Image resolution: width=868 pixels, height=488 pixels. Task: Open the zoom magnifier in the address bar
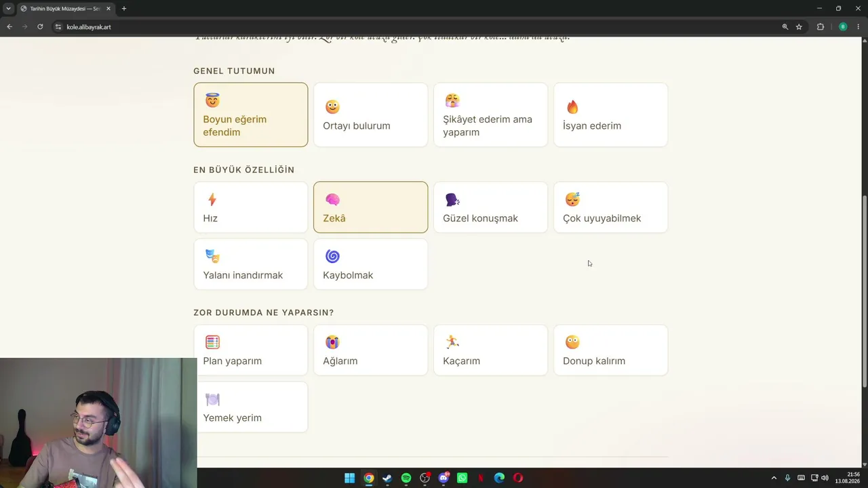click(785, 26)
